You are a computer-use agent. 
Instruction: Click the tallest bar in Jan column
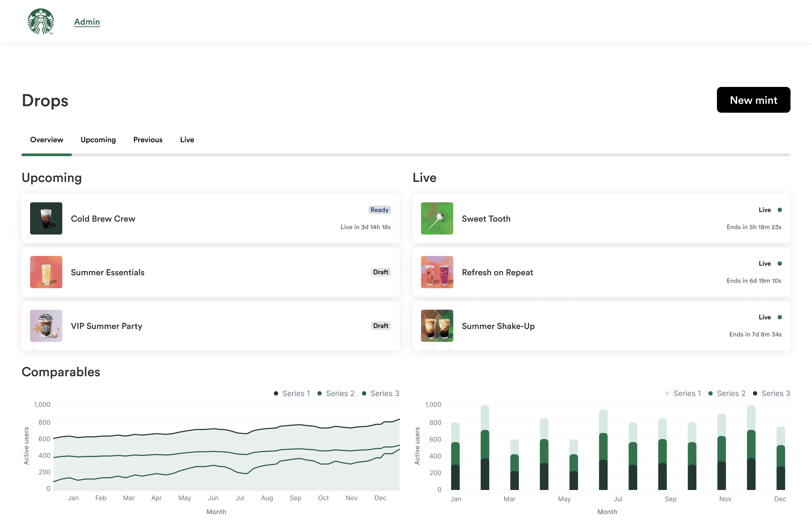(455, 432)
